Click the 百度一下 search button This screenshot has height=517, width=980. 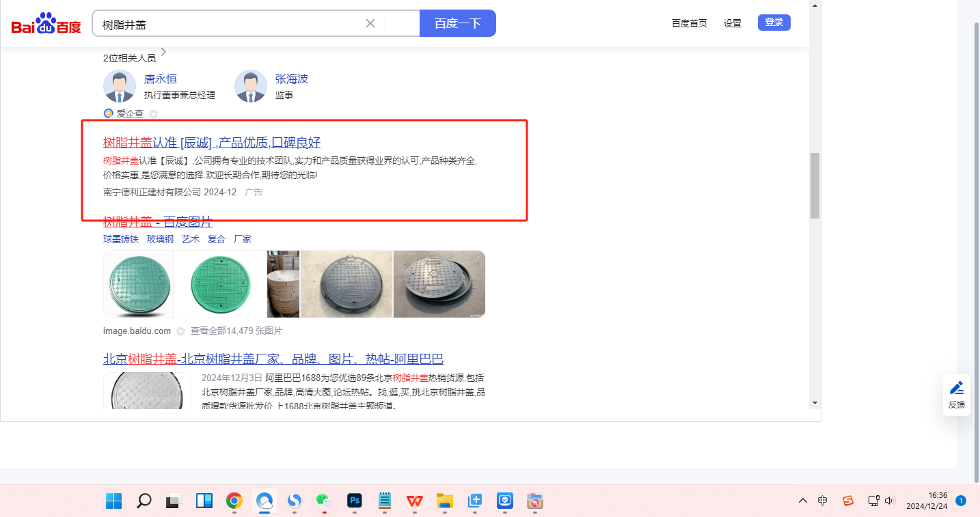pyautogui.click(x=458, y=23)
